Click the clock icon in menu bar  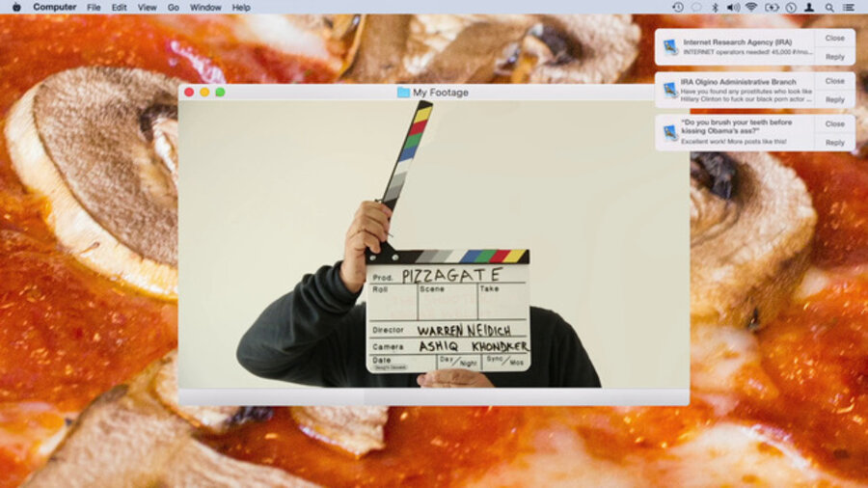click(x=791, y=7)
